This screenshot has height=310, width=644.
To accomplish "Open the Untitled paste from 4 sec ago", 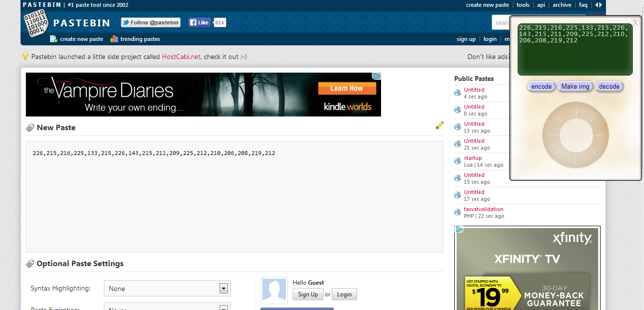I will [x=474, y=90].
